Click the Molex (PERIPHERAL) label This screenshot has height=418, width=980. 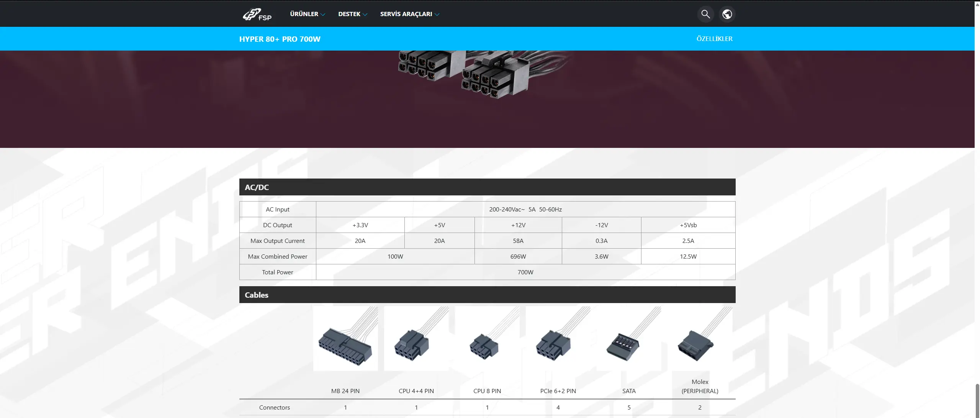coord(700,386)
